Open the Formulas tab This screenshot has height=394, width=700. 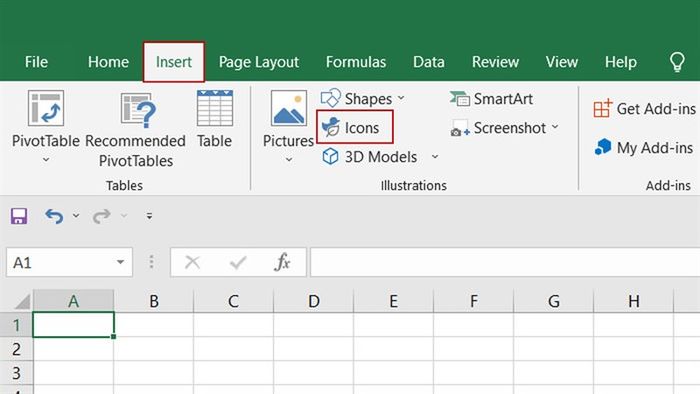[x=356, y=62]
